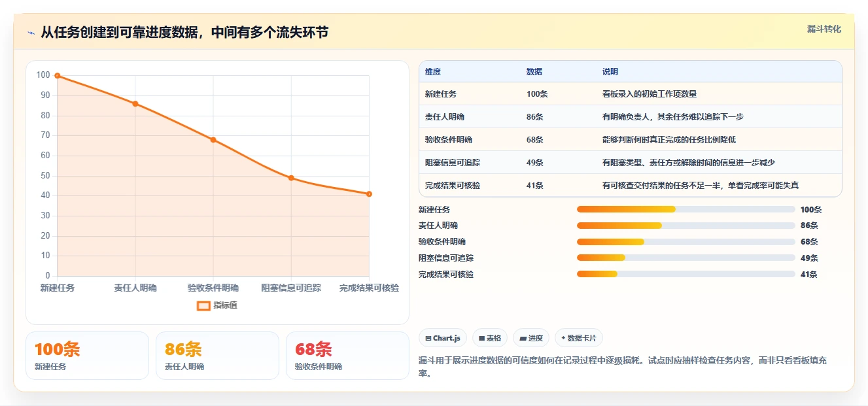Click the 表格 tag chip

tap(490, 338)
